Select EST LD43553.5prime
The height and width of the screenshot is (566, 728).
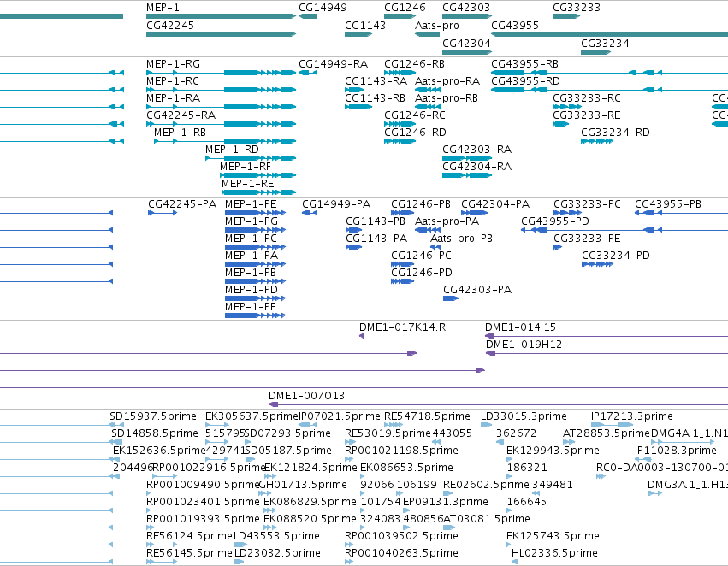click(x=240, y=545)
